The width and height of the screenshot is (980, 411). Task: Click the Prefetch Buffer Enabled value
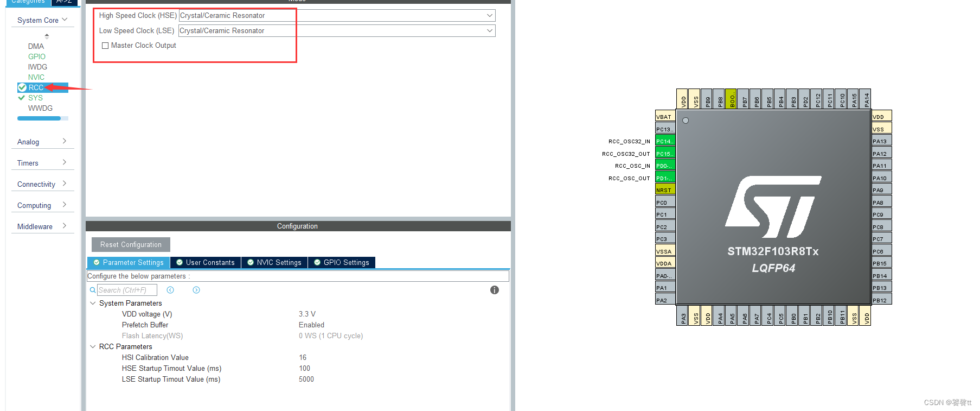(x=311, y=325)
